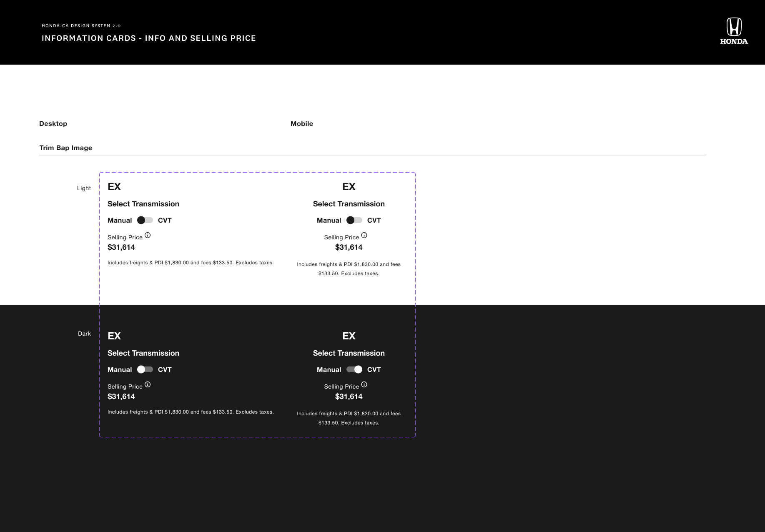Click Select Transmission in dark desktop card
The height and width of the screenshot is (532, 765).
[x=143, y=353]
